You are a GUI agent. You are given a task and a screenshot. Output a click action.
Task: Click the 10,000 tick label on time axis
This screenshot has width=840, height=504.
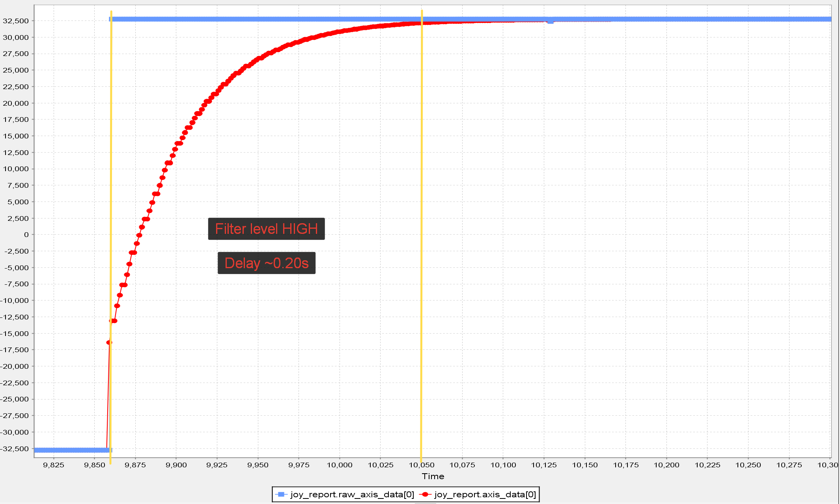click(340, 465)
